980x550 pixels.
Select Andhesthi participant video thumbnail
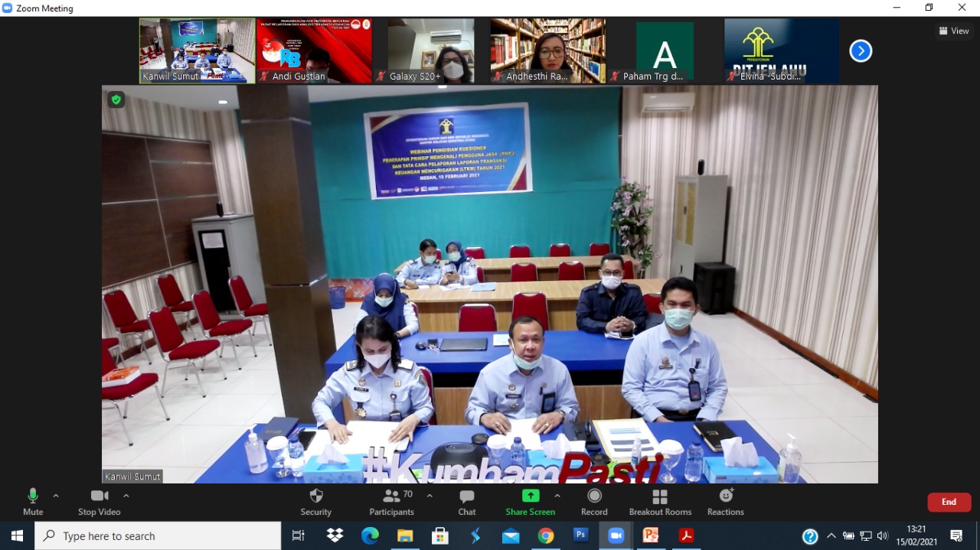pyautogui.click(x=547, y=50)
